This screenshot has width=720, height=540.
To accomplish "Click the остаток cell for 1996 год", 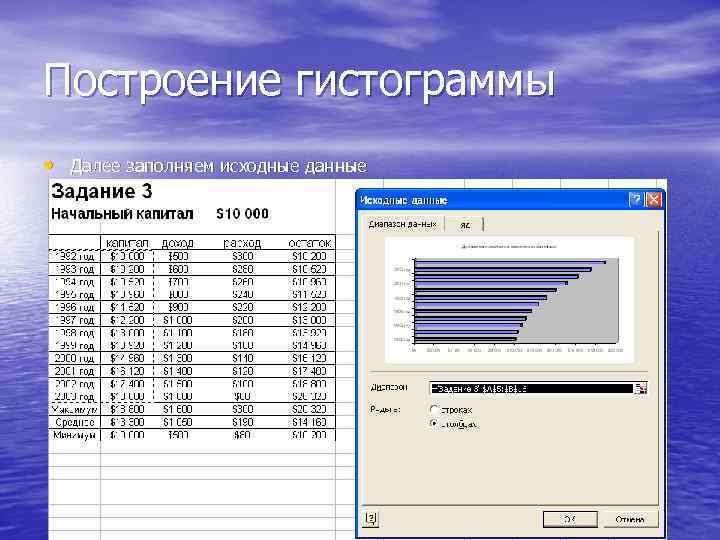I will pyautogui.click(x=309, y=307).
